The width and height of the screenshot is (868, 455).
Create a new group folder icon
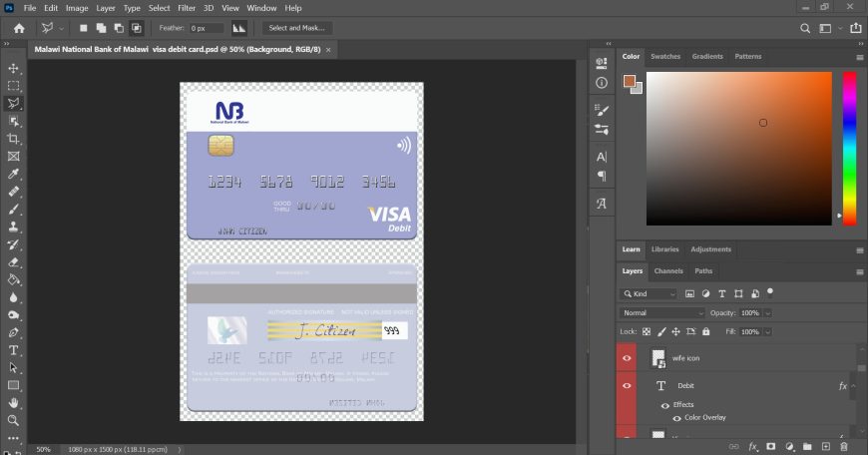tap(808, 446)
